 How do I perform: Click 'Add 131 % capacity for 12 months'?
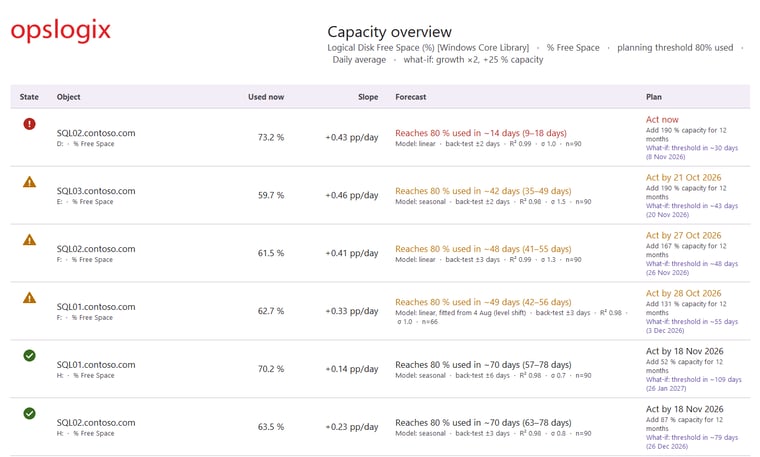[686, 308]
